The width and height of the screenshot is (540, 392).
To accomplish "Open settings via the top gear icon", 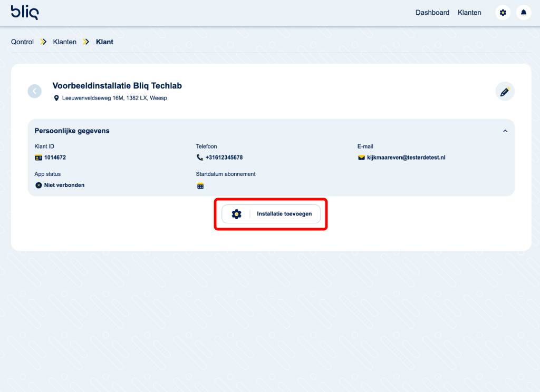I will [503, 13].
